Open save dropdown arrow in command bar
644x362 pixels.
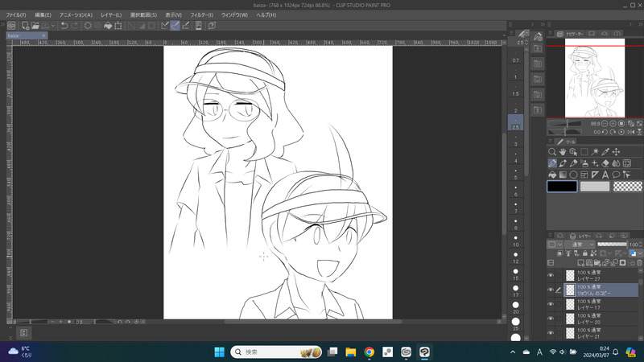53,26
